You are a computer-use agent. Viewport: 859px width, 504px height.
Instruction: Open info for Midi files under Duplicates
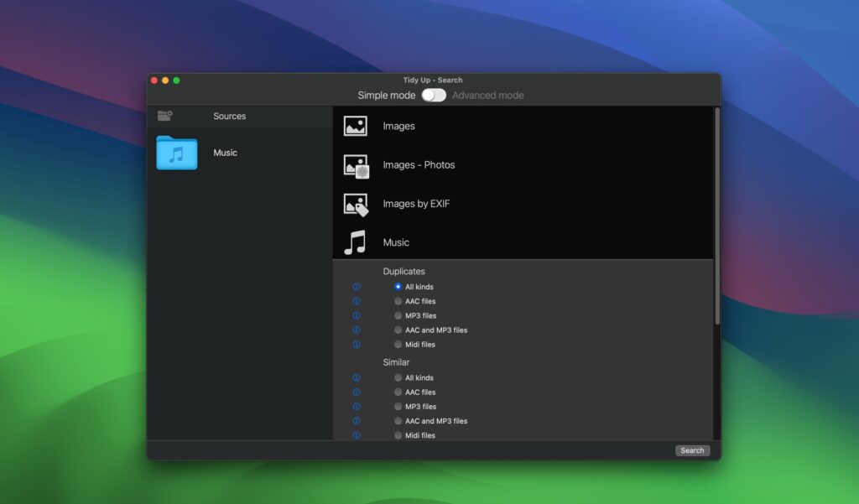click(x=357, y=344)
